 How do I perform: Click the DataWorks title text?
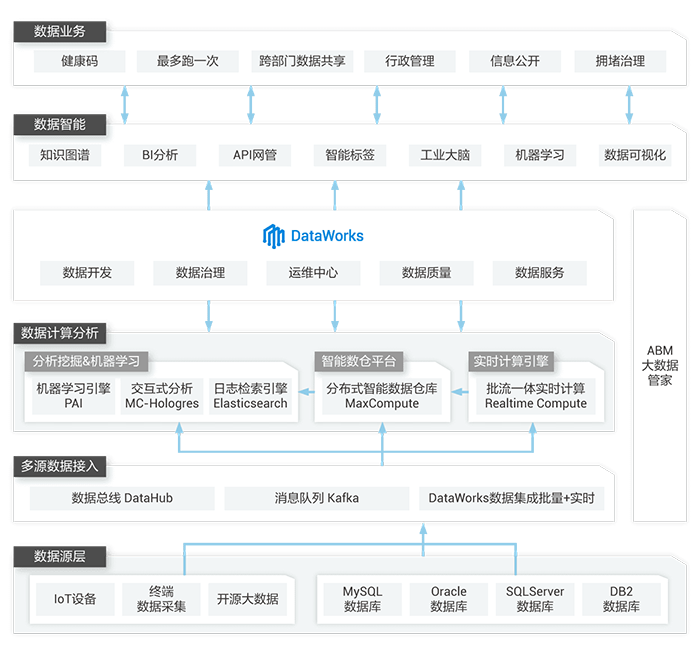point(327,236)
